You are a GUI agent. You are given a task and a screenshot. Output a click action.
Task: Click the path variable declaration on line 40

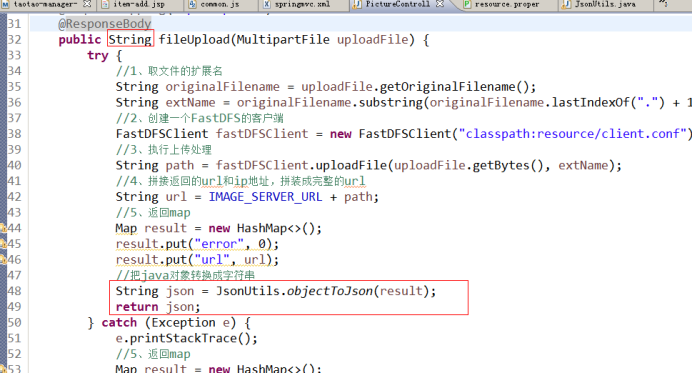[180, 166]
